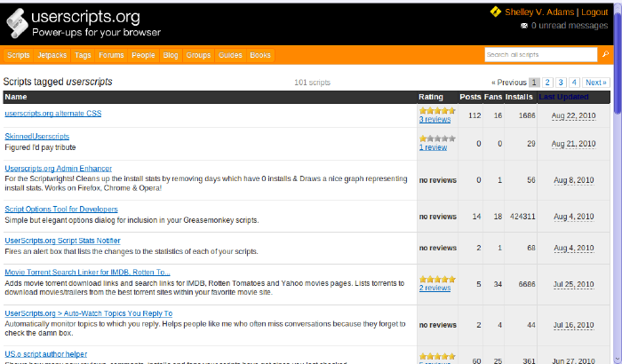Open the Groups tab

coord(198,55)
